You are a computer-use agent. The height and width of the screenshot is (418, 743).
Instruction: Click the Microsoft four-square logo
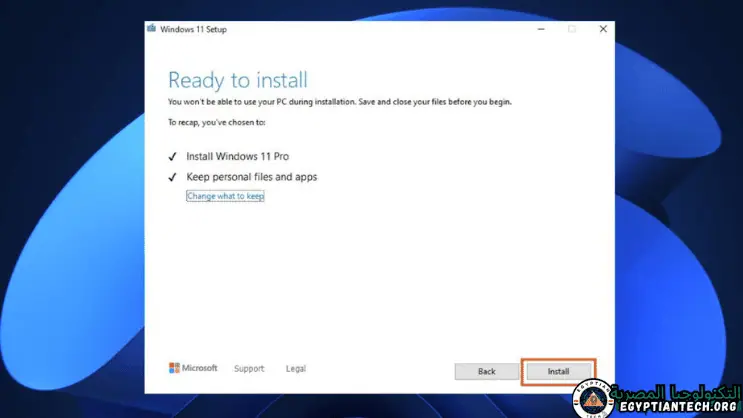[x=174, y=368]
